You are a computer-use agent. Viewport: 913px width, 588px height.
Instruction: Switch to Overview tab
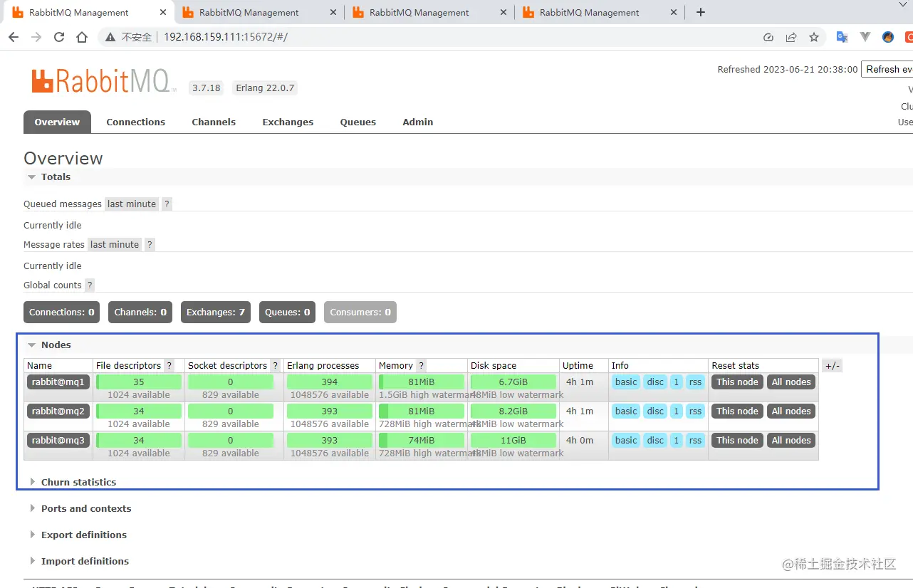coord(57,122)
